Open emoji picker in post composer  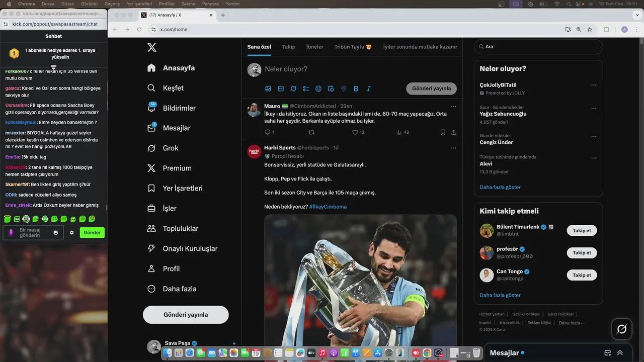[318, 88]
